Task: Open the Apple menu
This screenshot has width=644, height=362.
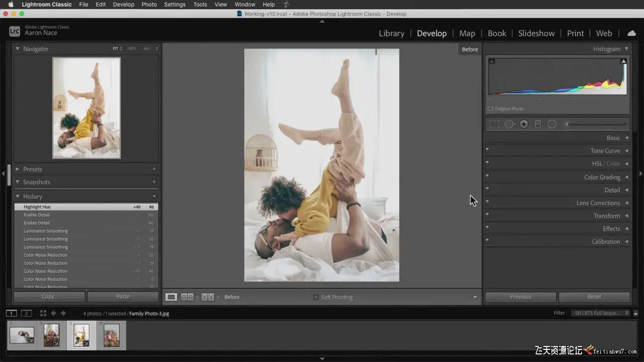Action: [x=10, y=5]
